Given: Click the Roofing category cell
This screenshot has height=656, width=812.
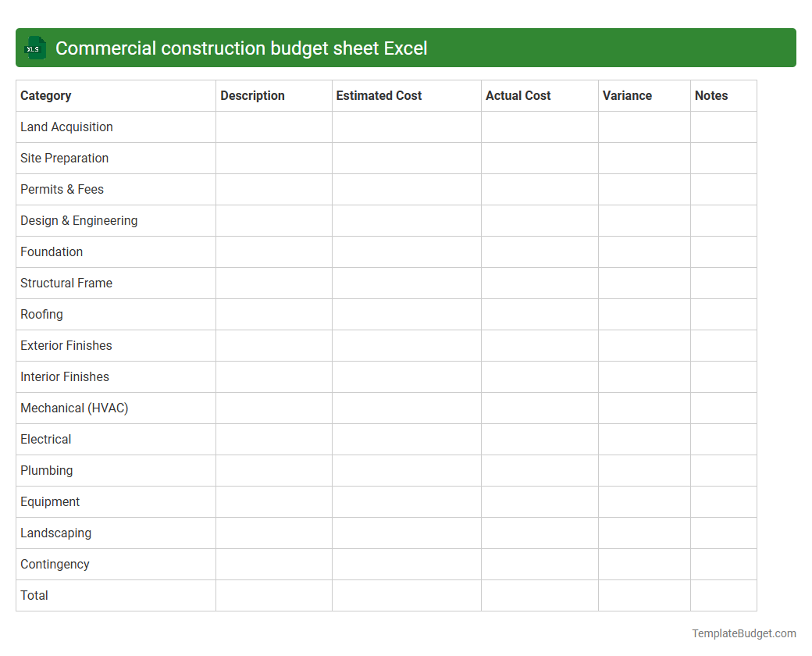Looking at the screenshot, I should tap(41, 314).
